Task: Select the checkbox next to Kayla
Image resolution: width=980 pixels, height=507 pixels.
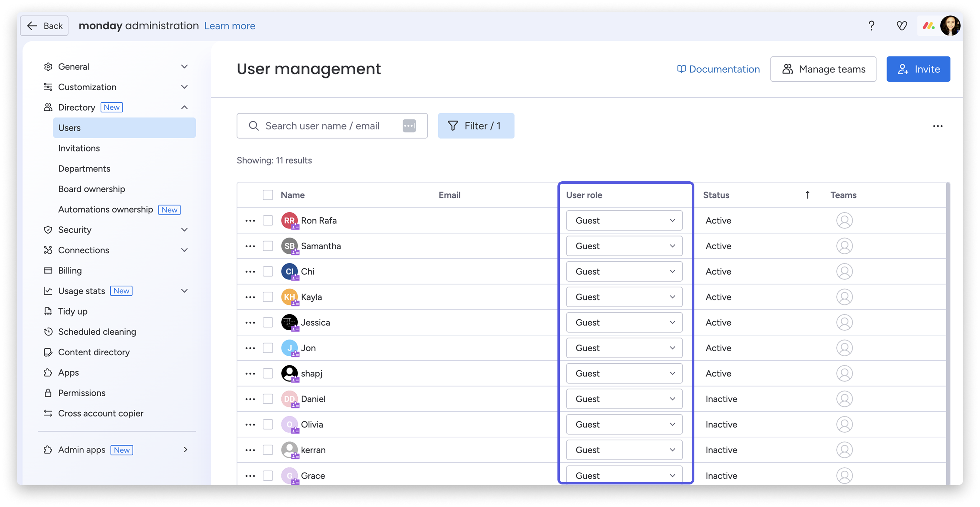Action: 268,297
